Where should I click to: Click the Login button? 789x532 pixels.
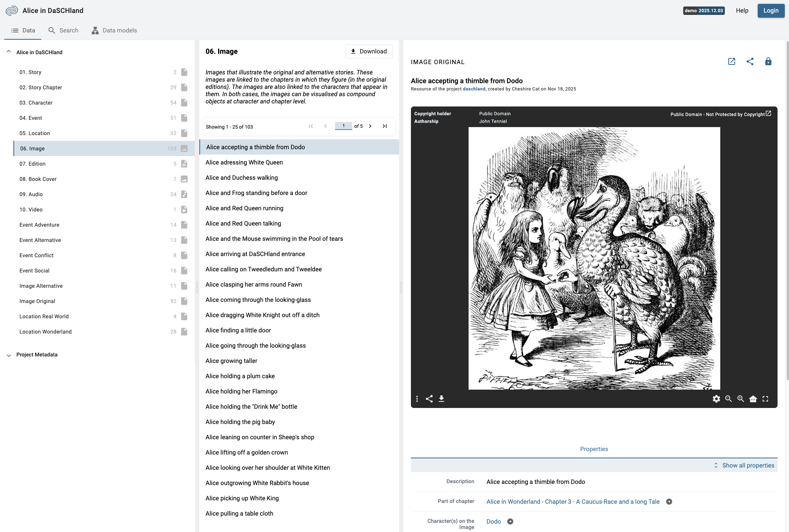(771, 10)
